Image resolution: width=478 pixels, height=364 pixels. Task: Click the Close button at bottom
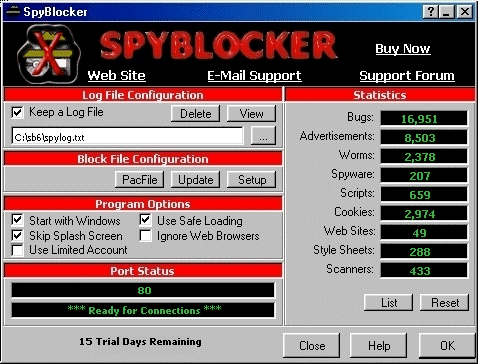coord(312,345)
